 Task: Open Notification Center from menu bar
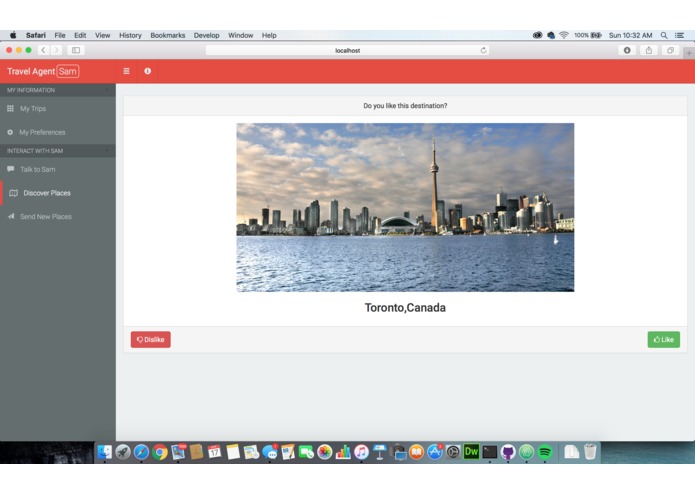click(x=679, y=35)
